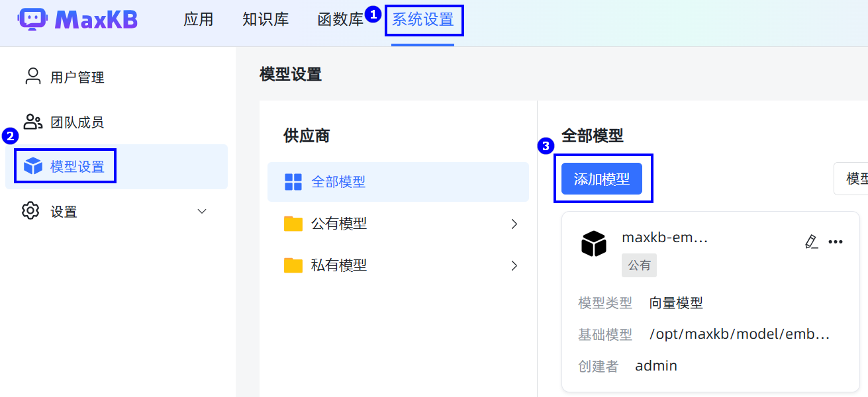
Task: Click the 添加模型 button
Action: click(x=601, y=179)
